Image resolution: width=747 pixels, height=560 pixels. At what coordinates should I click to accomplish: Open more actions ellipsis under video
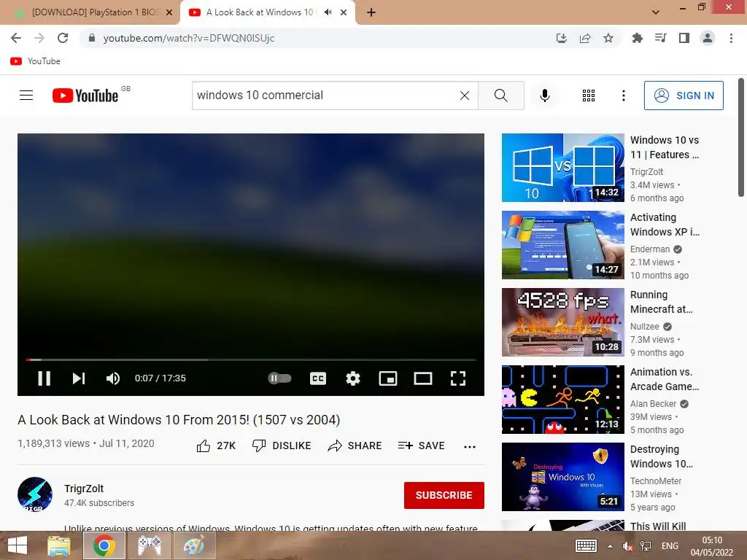pos(470,447)
